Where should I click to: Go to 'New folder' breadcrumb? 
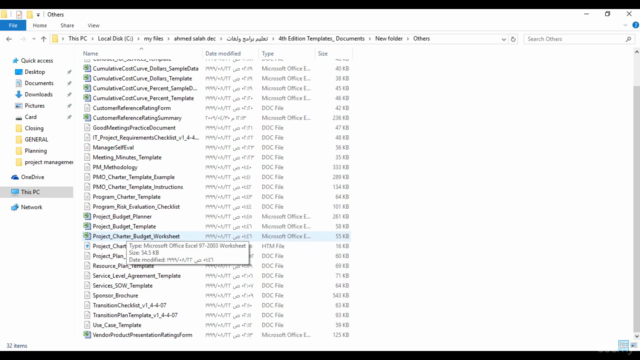tap(389, 38)
